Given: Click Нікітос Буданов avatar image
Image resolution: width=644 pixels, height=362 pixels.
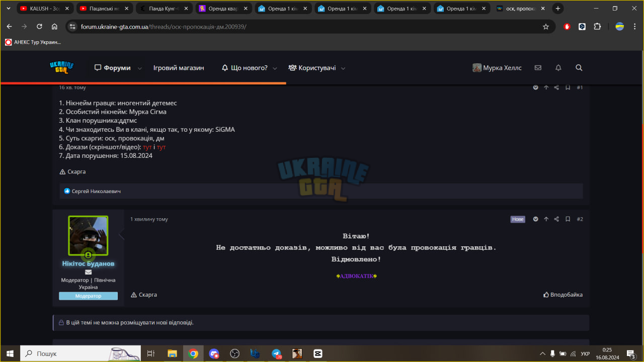Looking at the screenshot, I should tap(88, 236).
